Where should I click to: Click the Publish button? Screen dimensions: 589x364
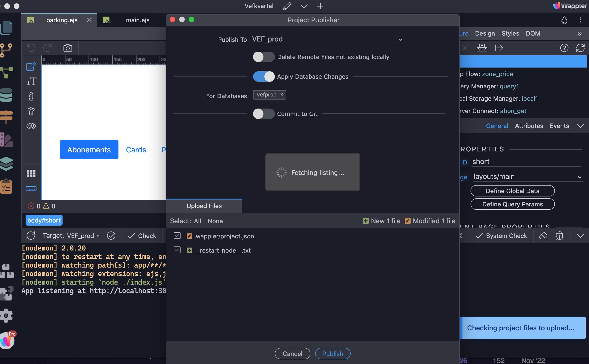333,353
